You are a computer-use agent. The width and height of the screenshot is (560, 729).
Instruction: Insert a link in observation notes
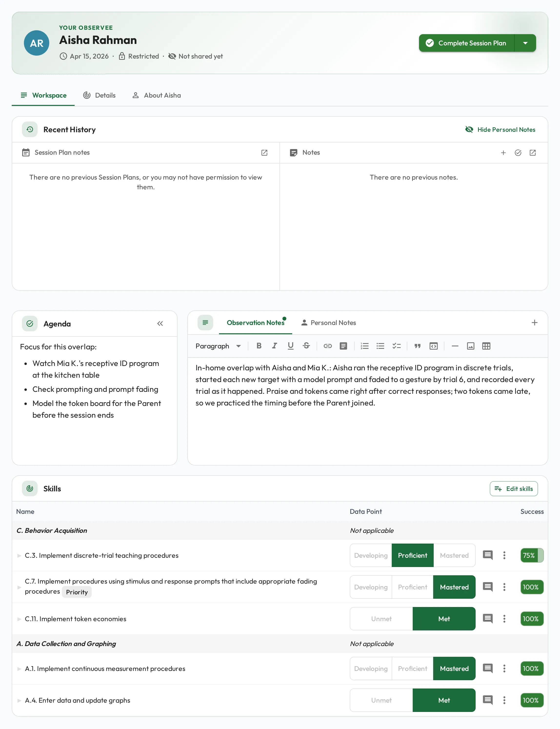328,346
